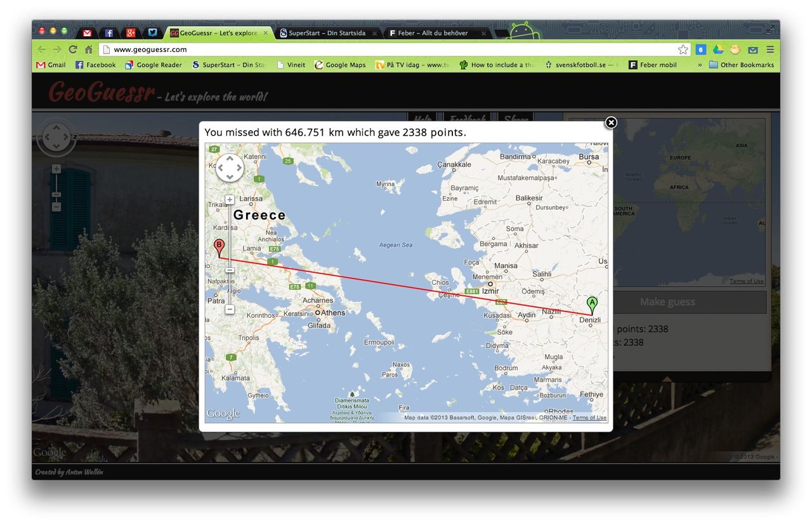Go to browser home page
Image resolution: width=812 pixels, height=524 pixels.
click(x=89, y=49)
